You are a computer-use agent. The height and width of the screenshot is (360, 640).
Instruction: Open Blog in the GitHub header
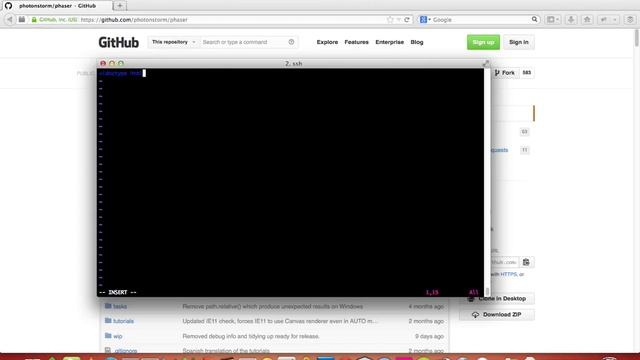coord(417,42)
